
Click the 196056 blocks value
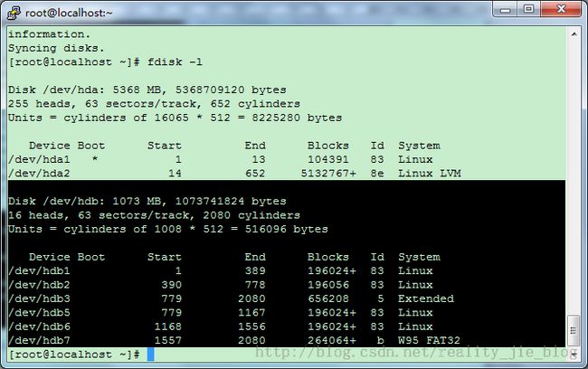pyautogui.click(x=328, y=285)
